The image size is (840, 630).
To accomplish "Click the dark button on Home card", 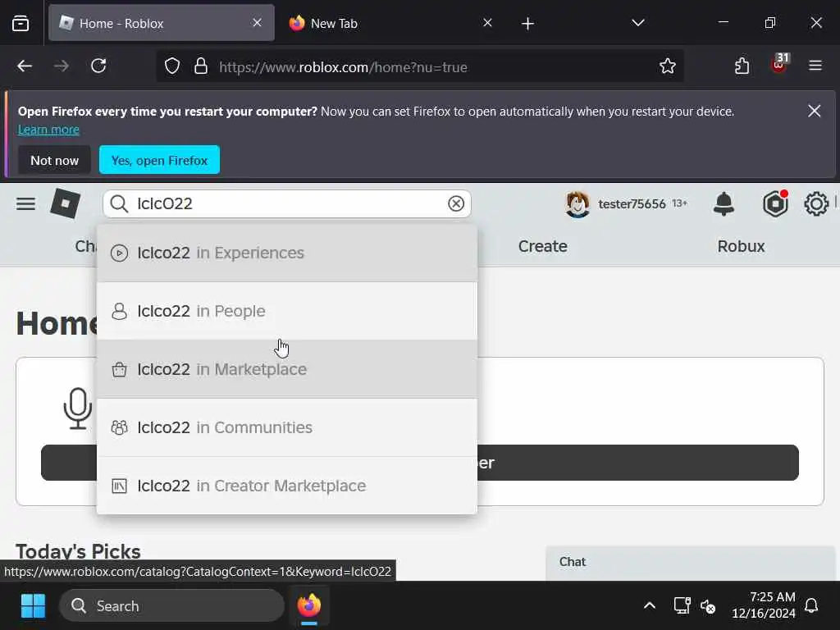I will point(637,463).
